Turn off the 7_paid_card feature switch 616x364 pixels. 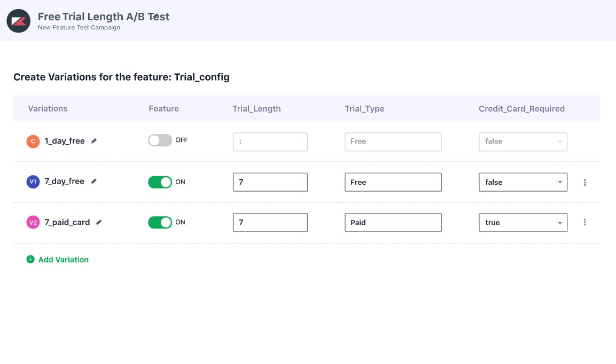(x=160, y=222)
